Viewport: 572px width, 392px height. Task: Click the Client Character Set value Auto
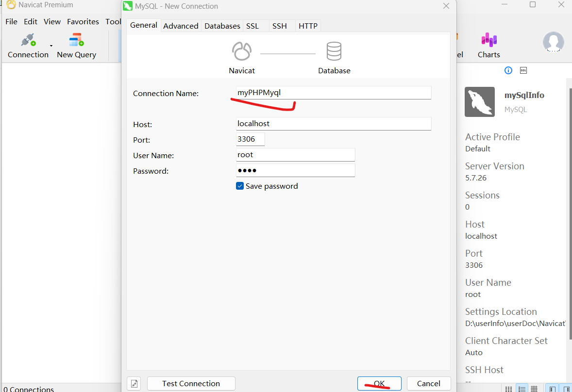[x=474, y=353]
